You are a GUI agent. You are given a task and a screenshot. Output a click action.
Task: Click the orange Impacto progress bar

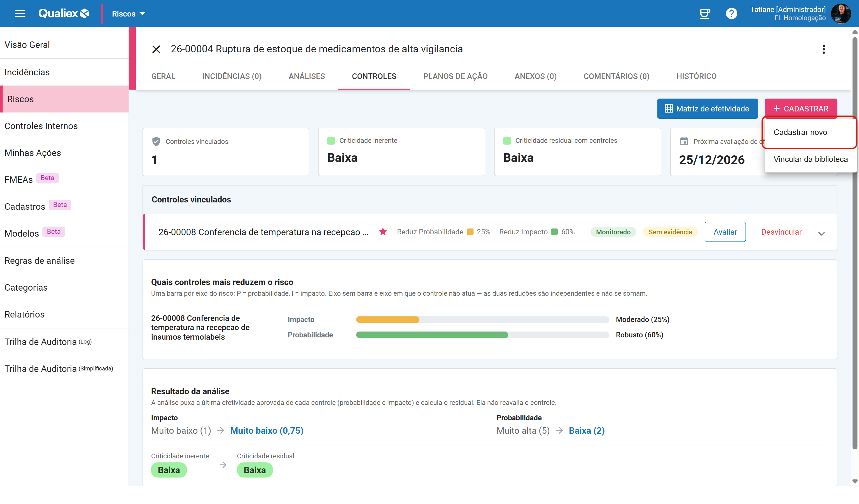coord(387,320)
